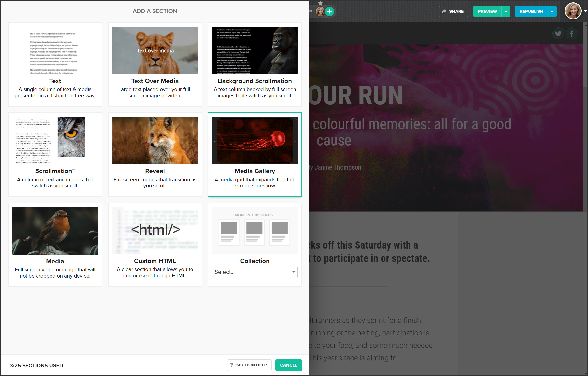Open the user profile avatar menu
The image size is (588, 376).
(573, 11)
